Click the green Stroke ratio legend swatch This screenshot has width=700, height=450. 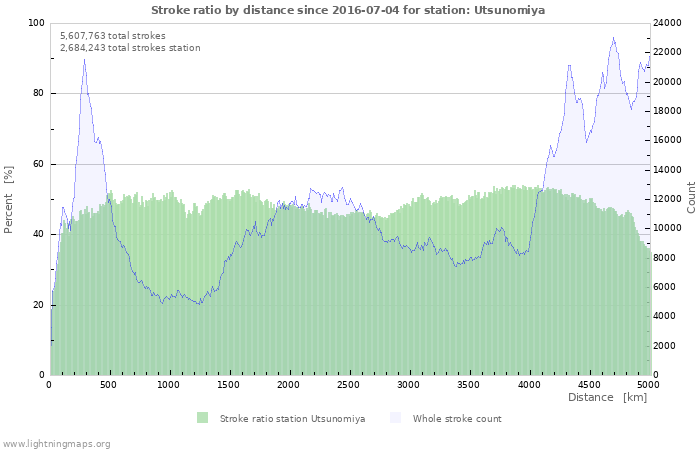click(x=203, y=418)
